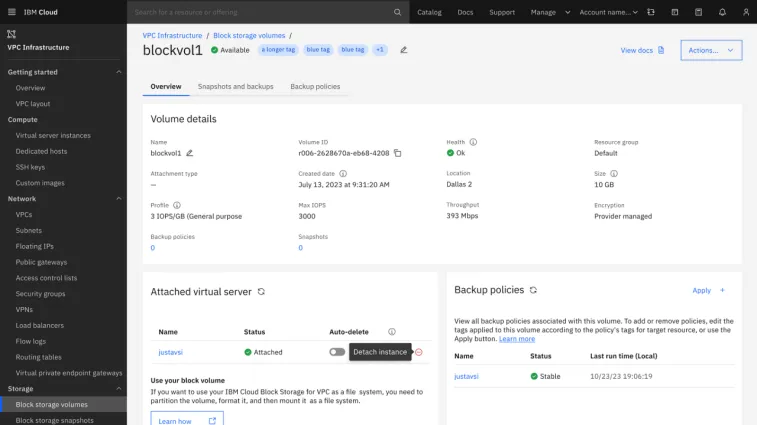
Task: Expand the Manage menu
Action: click(548, 12)
